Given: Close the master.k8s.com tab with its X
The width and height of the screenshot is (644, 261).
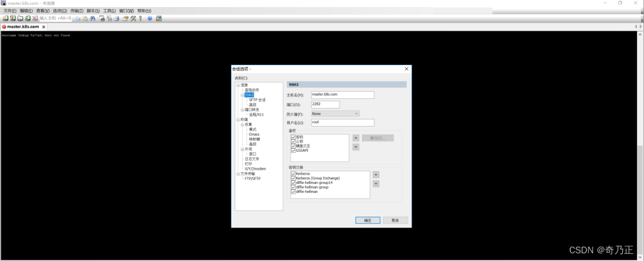Looking at the screenshot, I should (43, 26).
